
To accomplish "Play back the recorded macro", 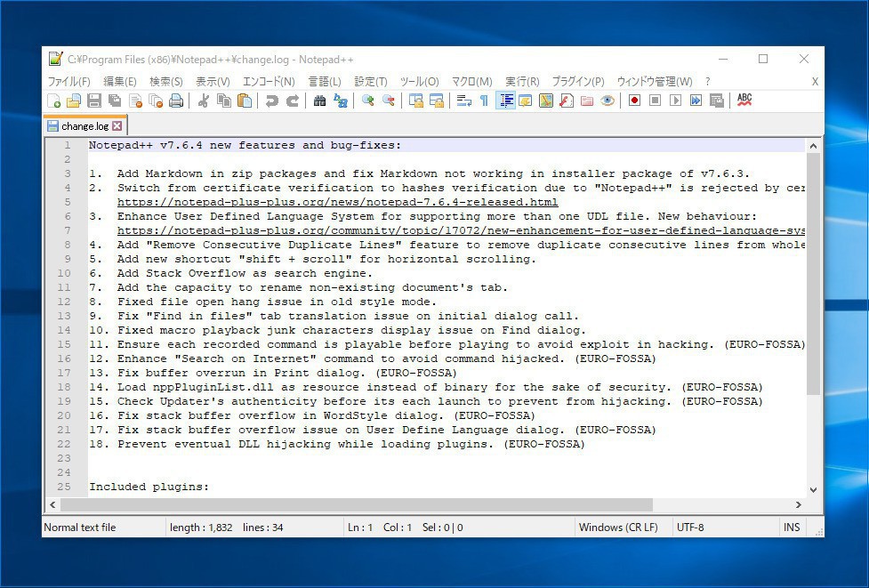I will pyautogui.click(x=675, y=101).
